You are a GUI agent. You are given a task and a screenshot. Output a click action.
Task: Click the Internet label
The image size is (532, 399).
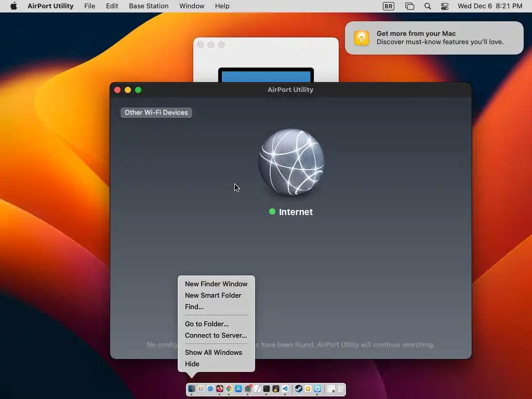296,212
